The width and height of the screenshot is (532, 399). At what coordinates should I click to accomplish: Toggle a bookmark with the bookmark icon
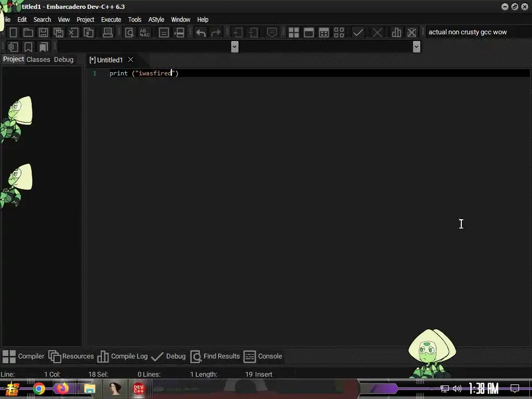(28, 47)
